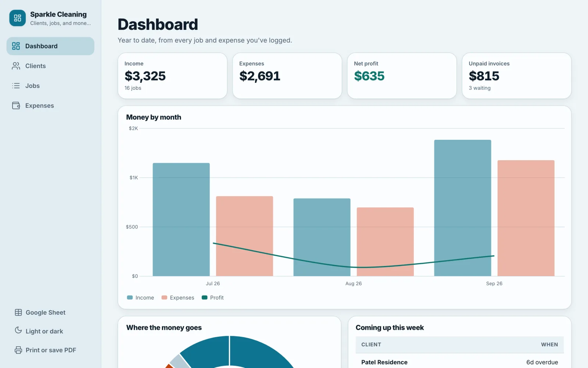Toggle Light or dark mode
588x368 pixels.
click(44, 331)
